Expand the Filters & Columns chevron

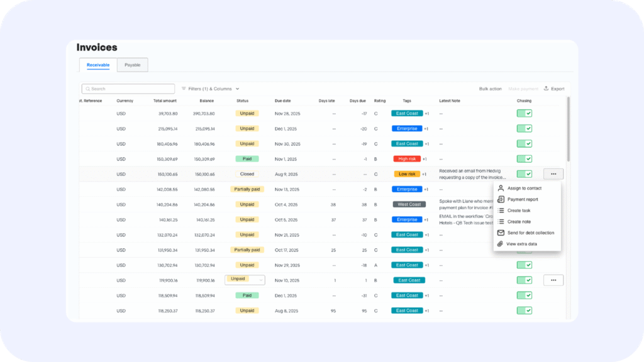(x=237, y=89)
